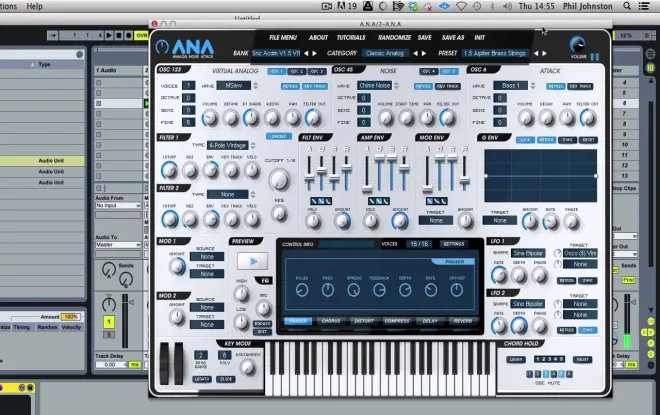The image size is (660, 415).
Task: Open OSC 45 wave dropdown Chime Noise
Action: tap(375, 85)
